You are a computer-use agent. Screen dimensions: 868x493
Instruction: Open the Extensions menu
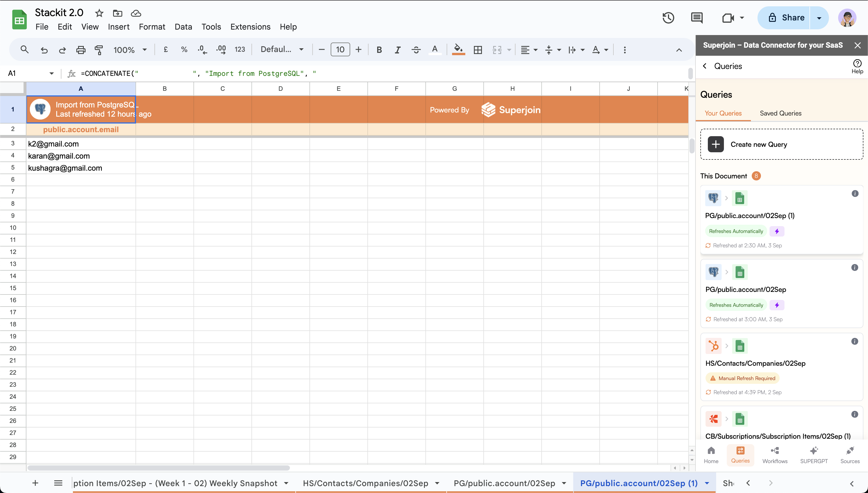[x=250, y=27]
